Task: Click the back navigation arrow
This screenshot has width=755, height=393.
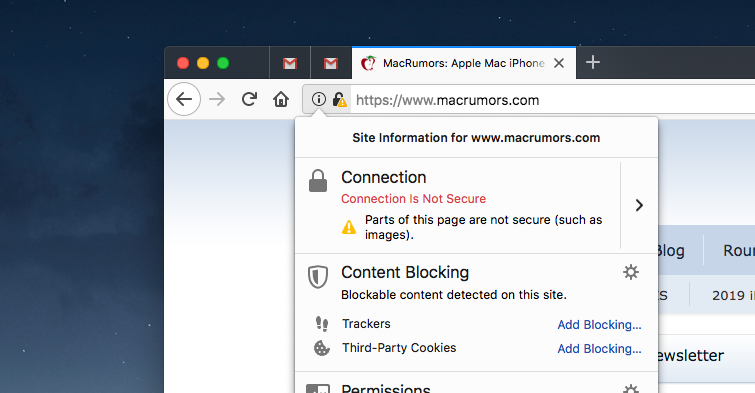Action: pyautogui.click(x=184, y=99)
